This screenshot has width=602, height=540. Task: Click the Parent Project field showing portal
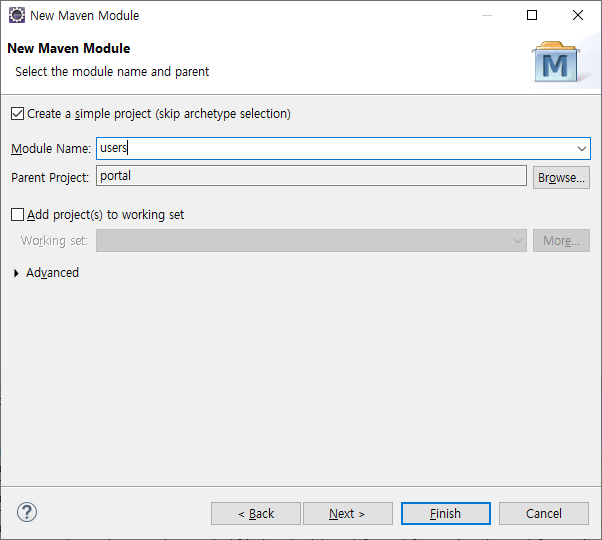(311, 176)
